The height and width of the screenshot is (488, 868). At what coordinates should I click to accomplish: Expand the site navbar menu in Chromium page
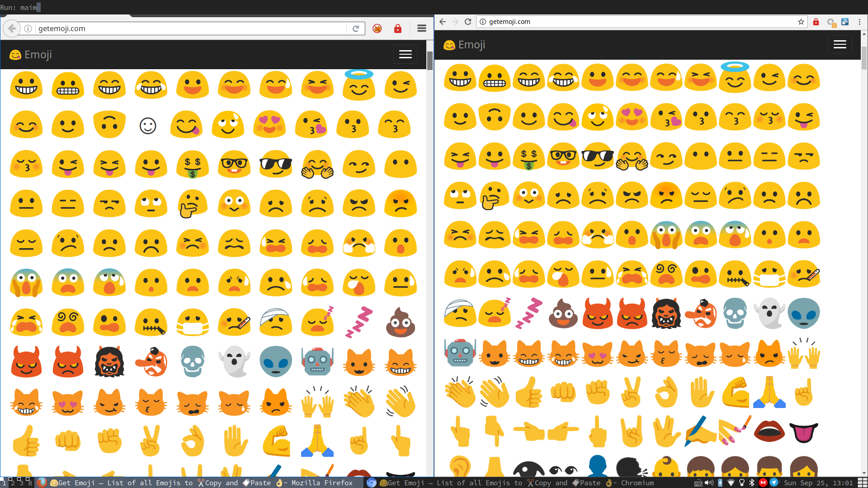840,45
